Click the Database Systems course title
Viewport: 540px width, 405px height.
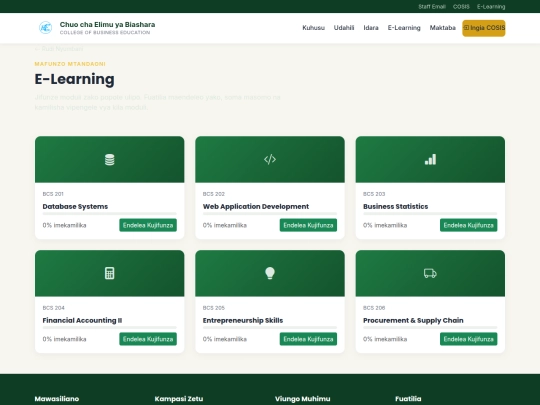(75, 207)
